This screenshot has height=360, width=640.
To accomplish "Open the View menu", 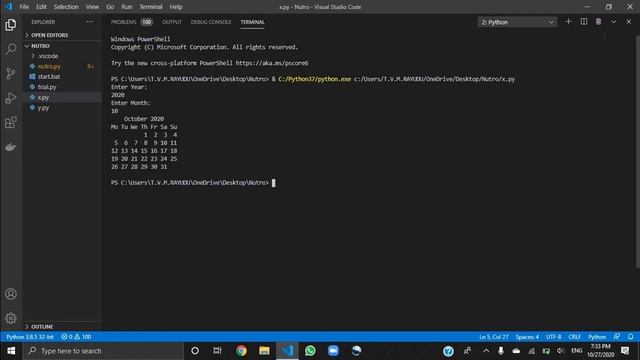I will tap(92, 7).
